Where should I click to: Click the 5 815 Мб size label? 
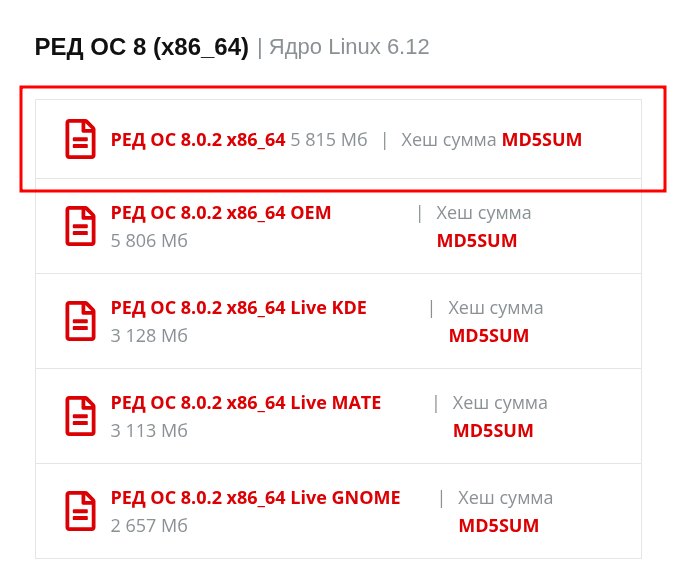tap(329, 140)
